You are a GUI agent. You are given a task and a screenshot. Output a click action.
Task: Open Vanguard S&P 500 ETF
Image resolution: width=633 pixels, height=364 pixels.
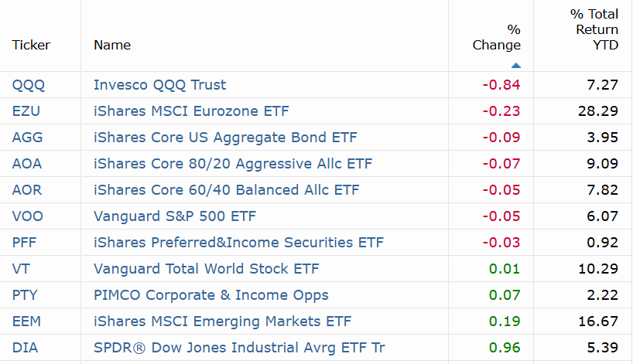pyautogui.click(x=175, y=216)
